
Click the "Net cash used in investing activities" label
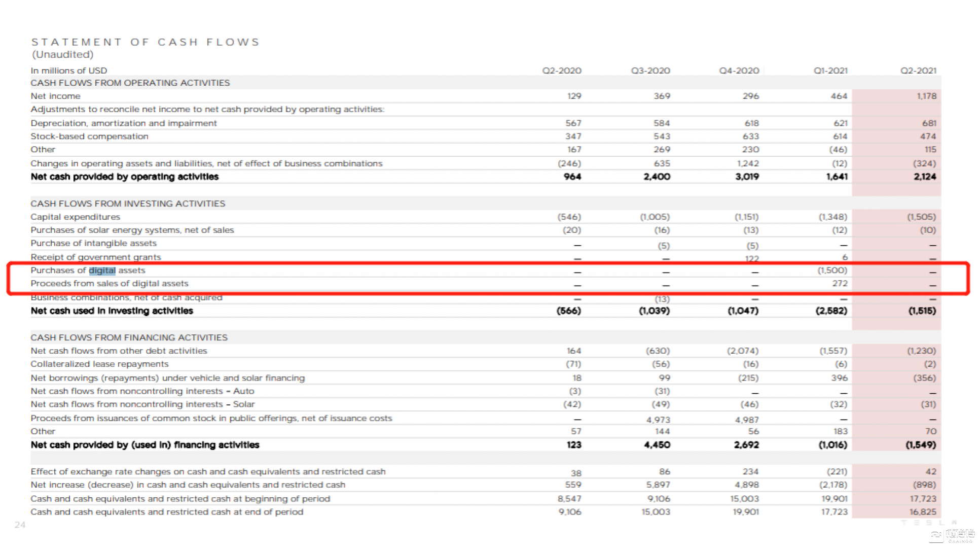click(x=112, y=311)
